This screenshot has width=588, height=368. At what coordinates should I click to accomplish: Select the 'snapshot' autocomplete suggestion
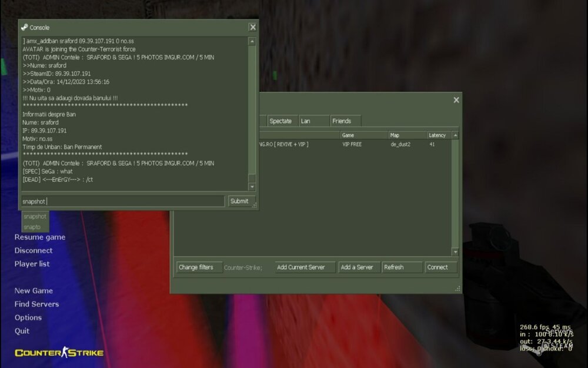35,216
